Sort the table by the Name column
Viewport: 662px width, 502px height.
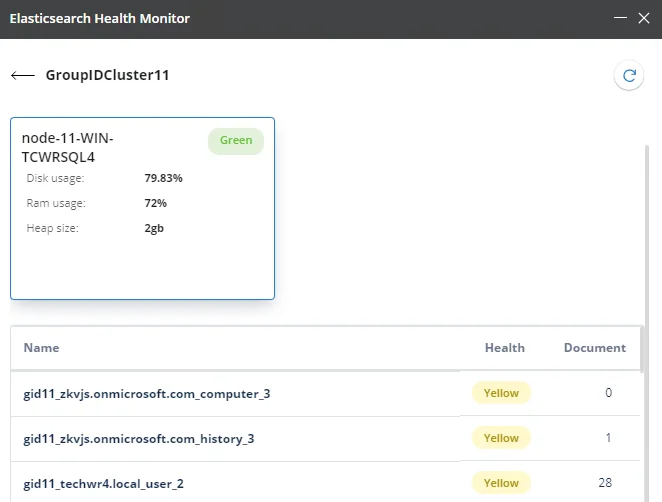tap(41, 348)
